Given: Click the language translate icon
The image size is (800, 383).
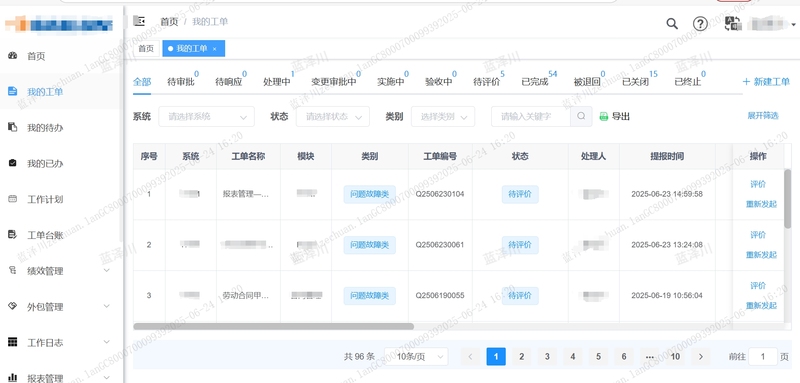Looking at the screenshot, I should tap(733, 23).
